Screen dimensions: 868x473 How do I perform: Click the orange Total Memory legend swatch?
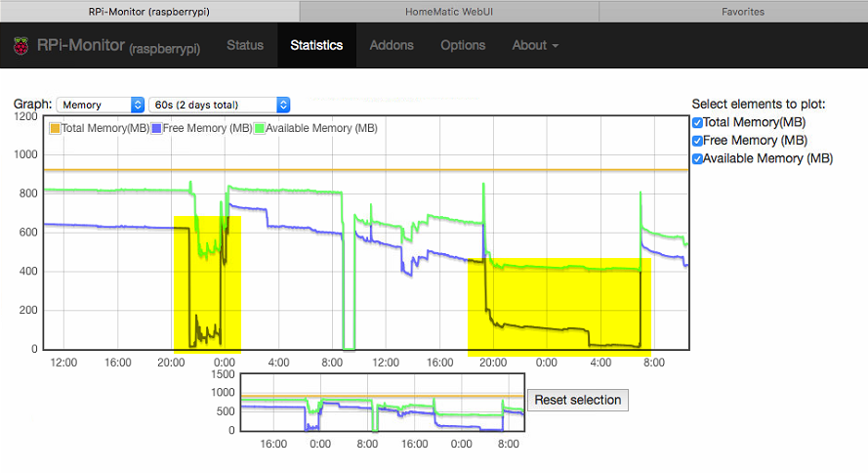click(56, 128)
